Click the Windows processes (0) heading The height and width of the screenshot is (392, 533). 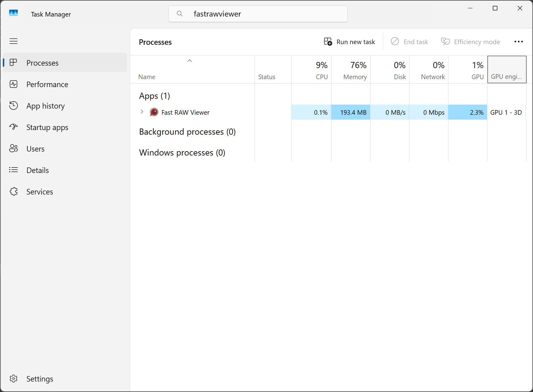tap(182, 153)
